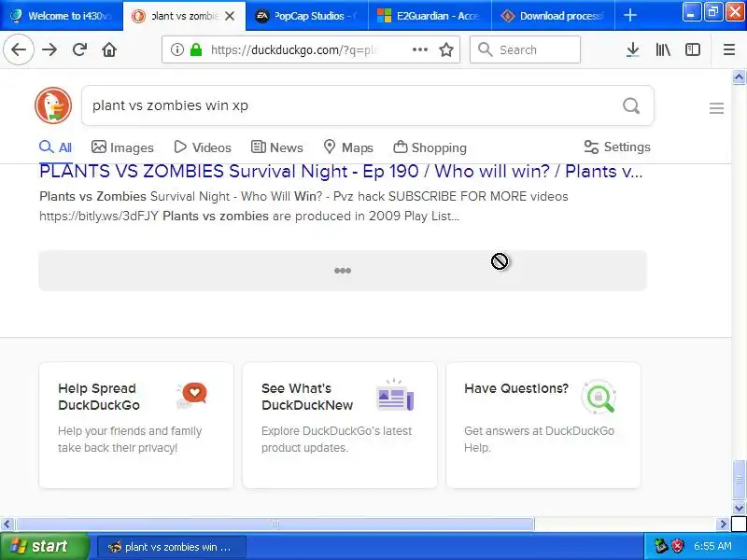This screenshot has height=560, width=747.
Task: Switch to Maps results
Action: (x=348, y=147)
